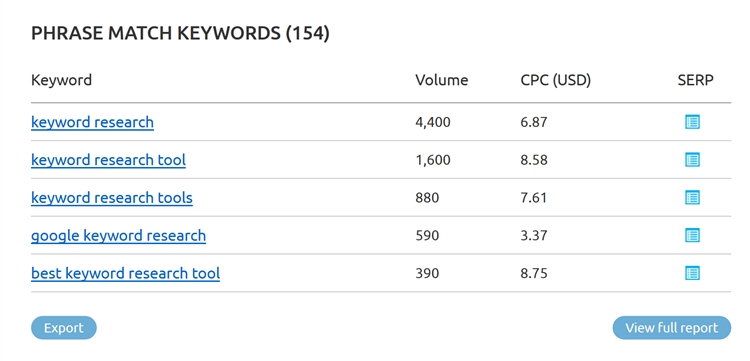Select the 4,400 volume value

tap(433, 122)
